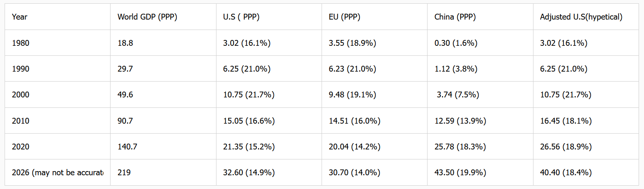Select the 2026 (may not be accurate) cell

[58, 172]
